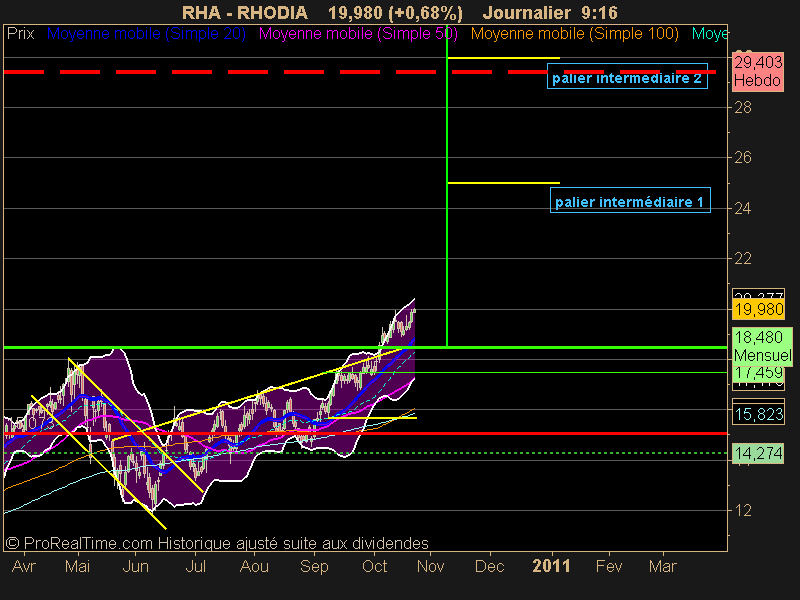Screen dimensions: 800x600
Task: Click the 29,403 Hebdo price tag
Action: tap(758, 71)
